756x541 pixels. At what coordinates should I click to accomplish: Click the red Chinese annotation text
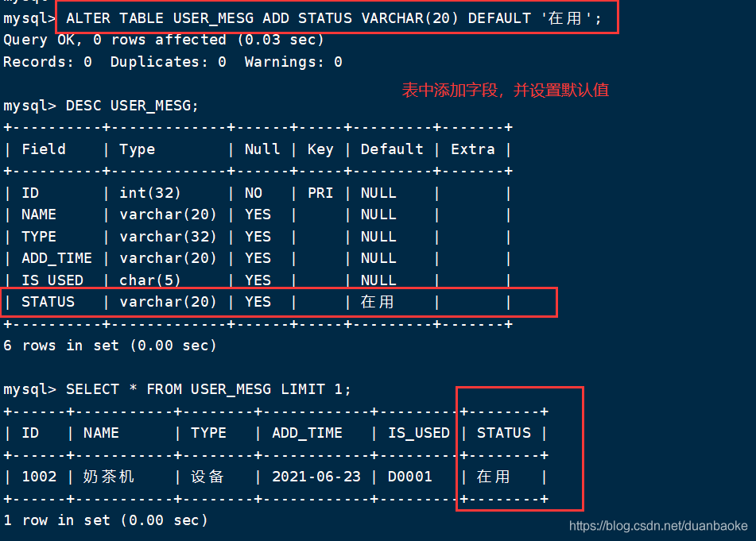(x=506, y=91)
